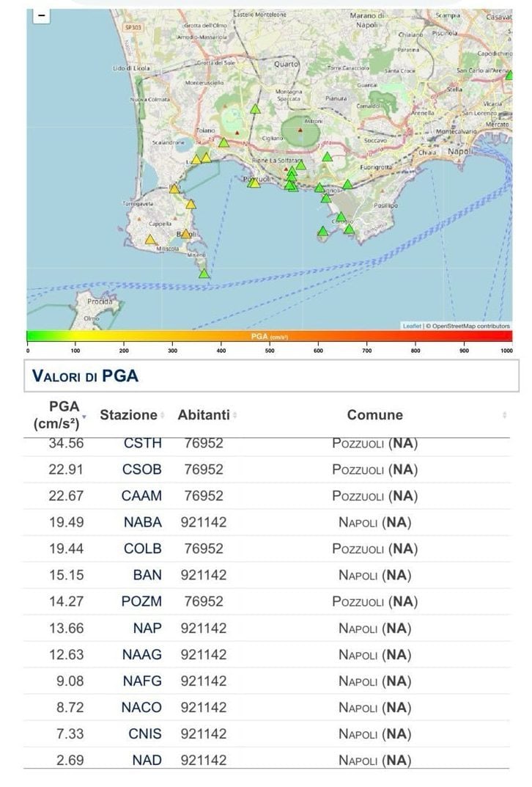Select station code NABA
532x787 pixels.
click(x=143, y=522)
